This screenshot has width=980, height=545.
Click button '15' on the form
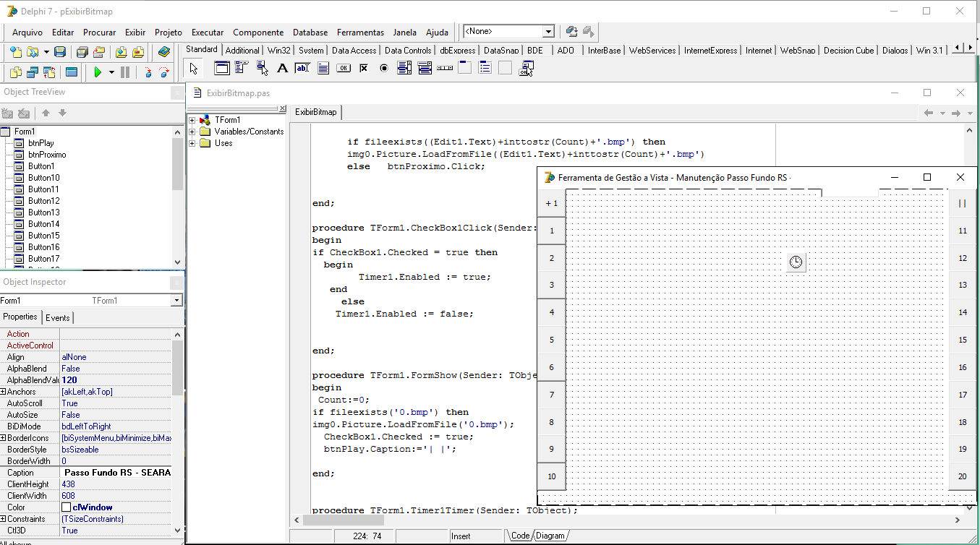962,340
